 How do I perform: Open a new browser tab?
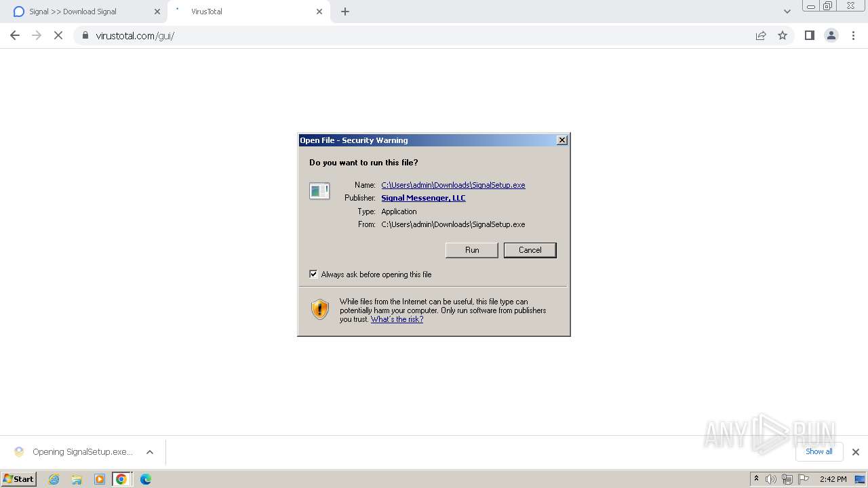click(345, 12)
